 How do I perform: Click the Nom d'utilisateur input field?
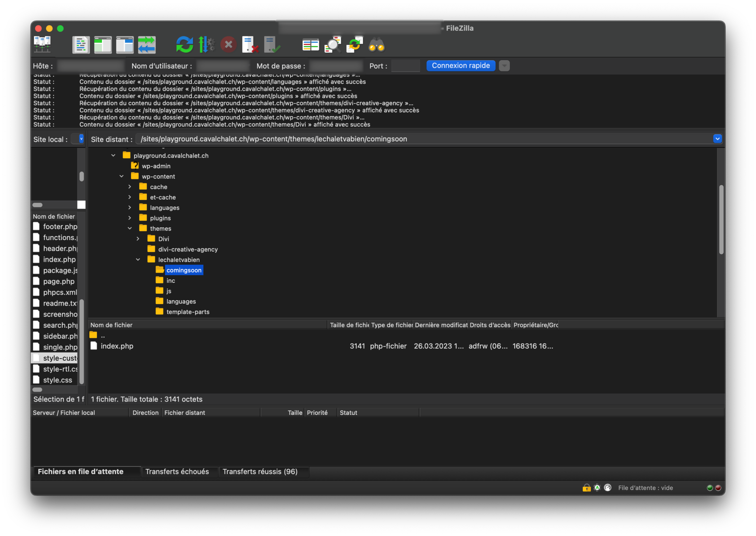[223, 66]
